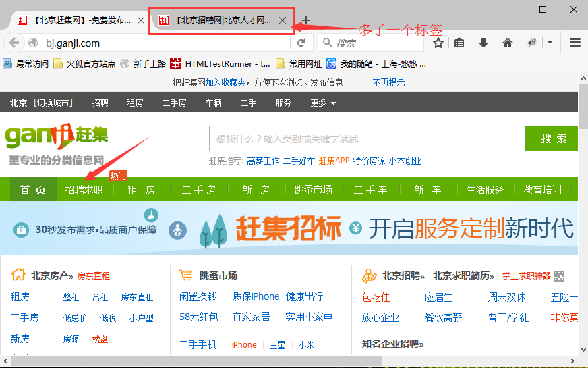This screenshot has width=588, height=368.
Task: Open 服务 in dark top nav
Action: 283,103
